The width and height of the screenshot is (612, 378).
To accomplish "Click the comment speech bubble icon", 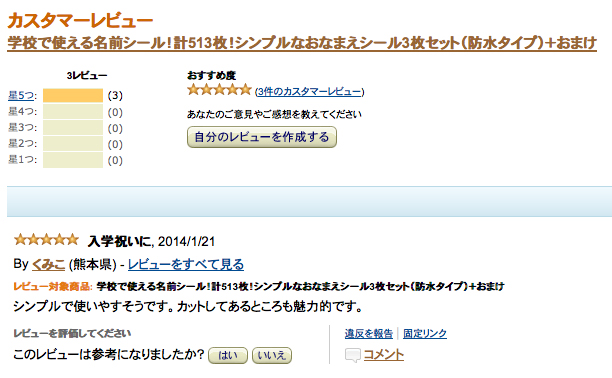I will tap(352, 355).
